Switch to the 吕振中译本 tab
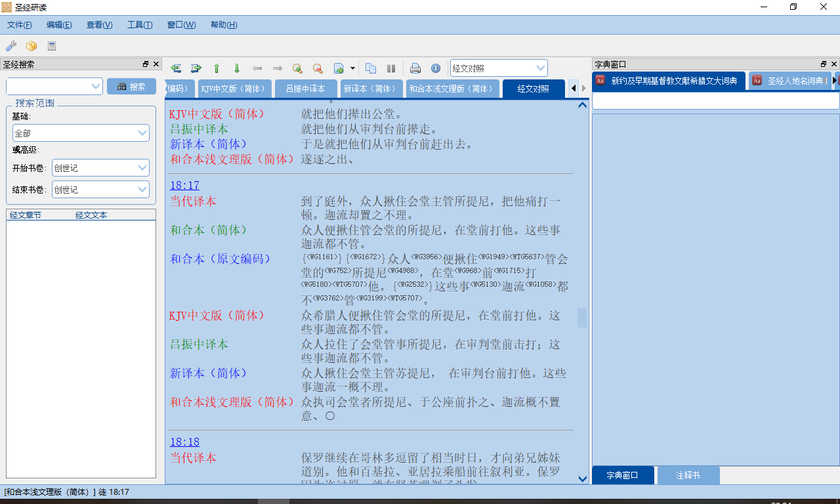Viewport: 840px width, 504px height. (305, 89)
